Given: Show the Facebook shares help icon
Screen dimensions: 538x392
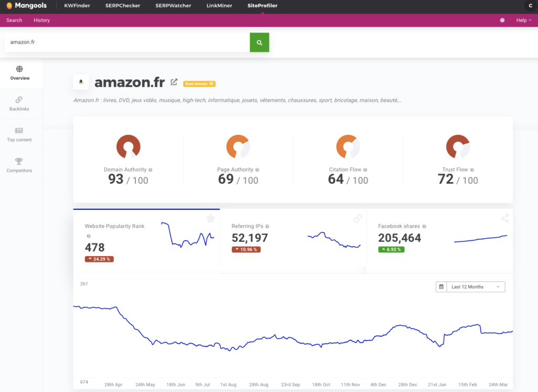Looking at the screenshot, I should (x=424, y=227).
